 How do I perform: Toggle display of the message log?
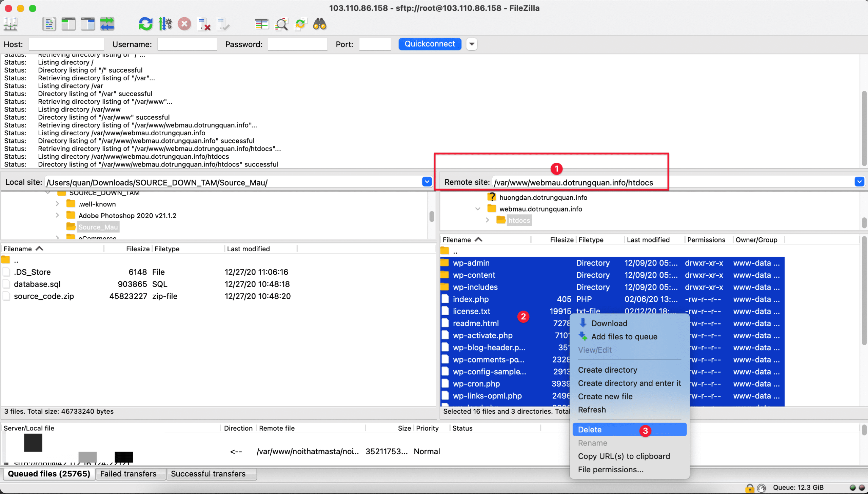pos(49,24)
